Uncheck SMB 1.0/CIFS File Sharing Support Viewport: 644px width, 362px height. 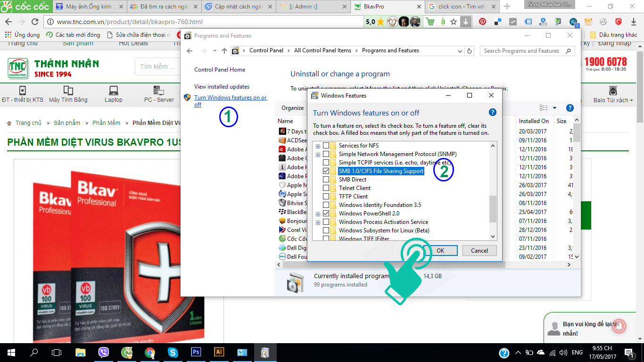326,171
